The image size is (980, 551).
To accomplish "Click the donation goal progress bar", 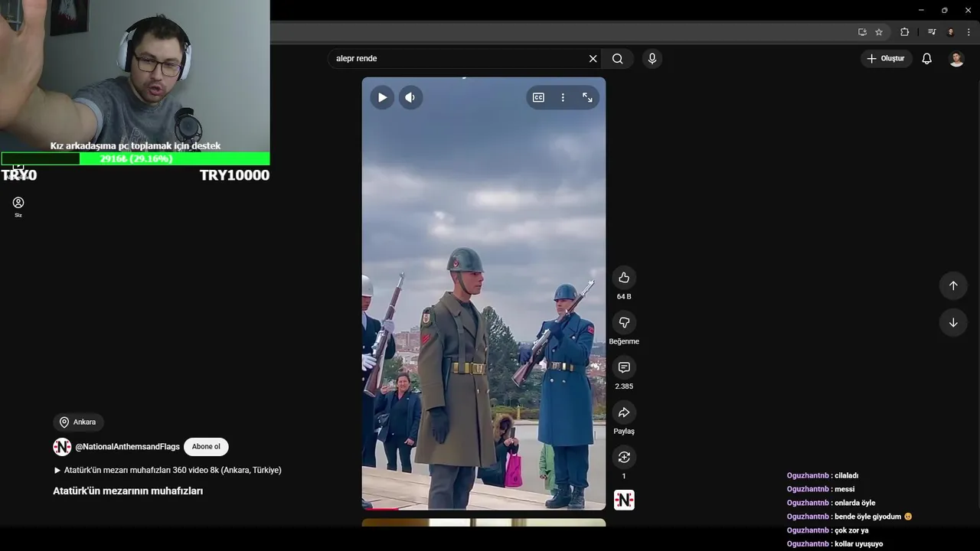I will tap(136, 159).
